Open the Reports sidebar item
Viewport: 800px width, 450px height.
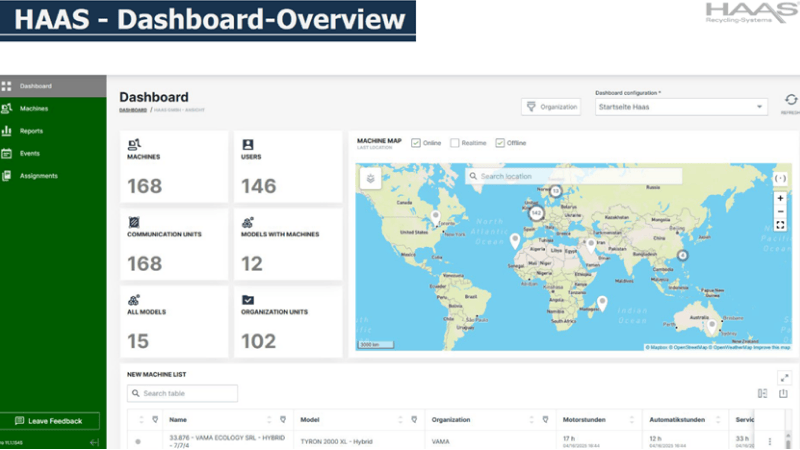tap(31, 131)
